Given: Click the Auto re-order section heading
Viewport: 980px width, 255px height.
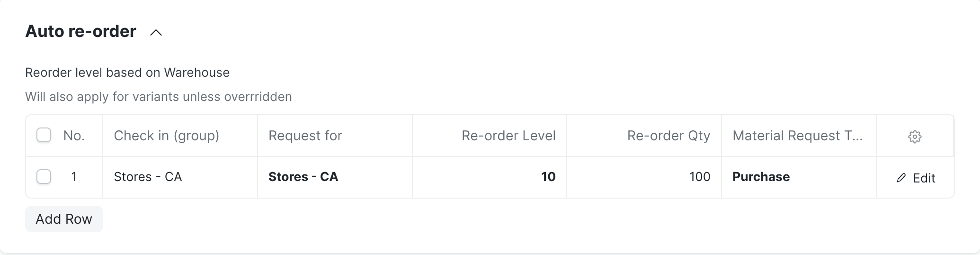Looking at the screenshot, I should [80, 31].
